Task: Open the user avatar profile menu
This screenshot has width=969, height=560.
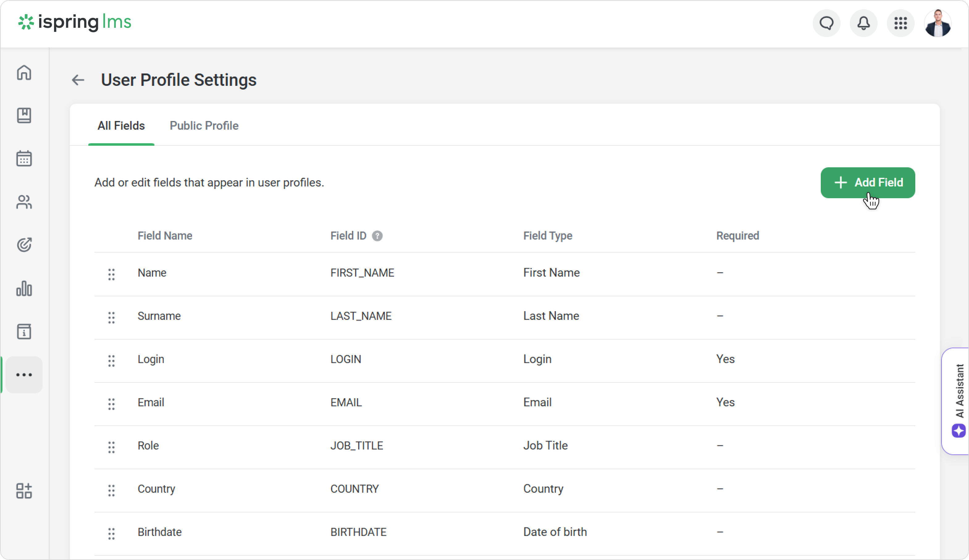Action: [x=938, y=23]
